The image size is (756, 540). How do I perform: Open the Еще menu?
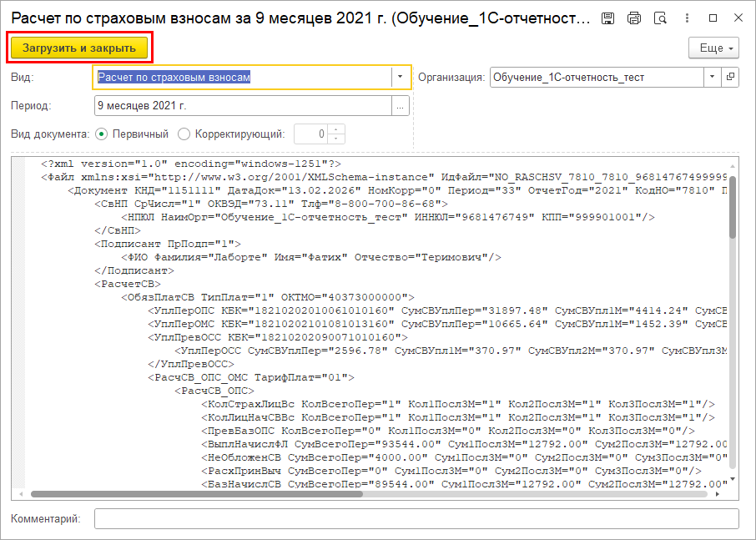[713, 48]
